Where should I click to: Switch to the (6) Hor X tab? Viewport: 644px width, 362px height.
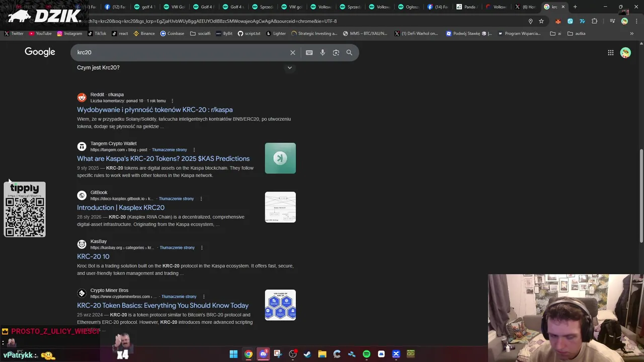[526, 7]
